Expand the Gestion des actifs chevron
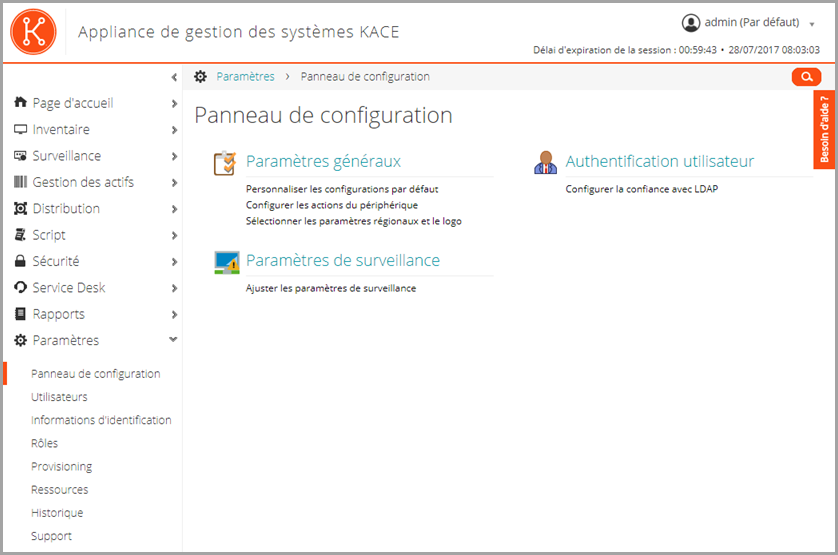Image resolution: width=838 pixels, height=555 pixels. coord(174,182)
